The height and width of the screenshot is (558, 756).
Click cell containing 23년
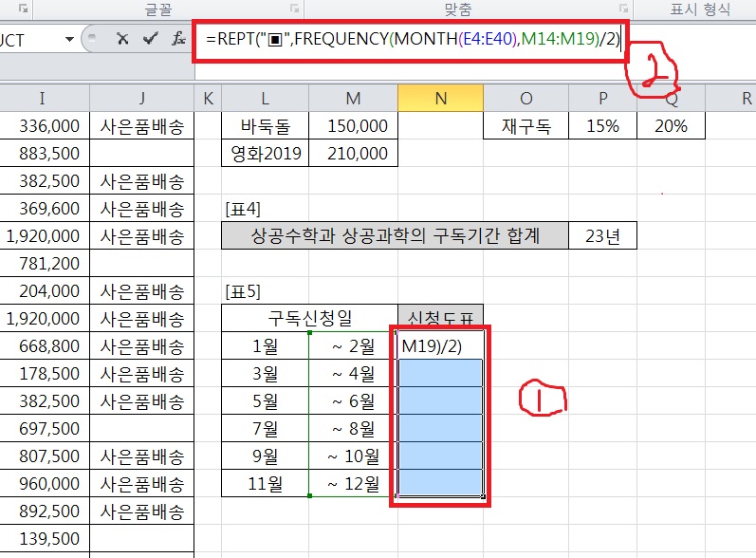(x=602, y=236)
